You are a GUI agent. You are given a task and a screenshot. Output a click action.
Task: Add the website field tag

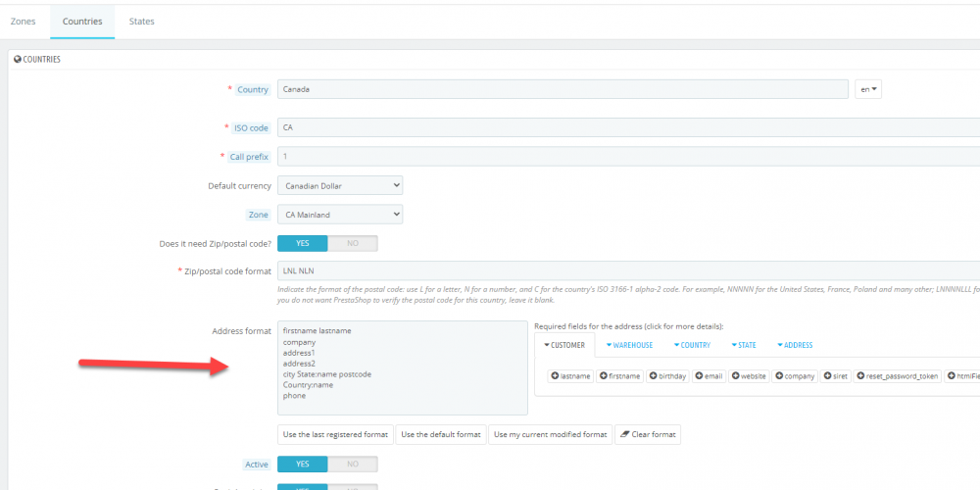[x=749, y=376]
